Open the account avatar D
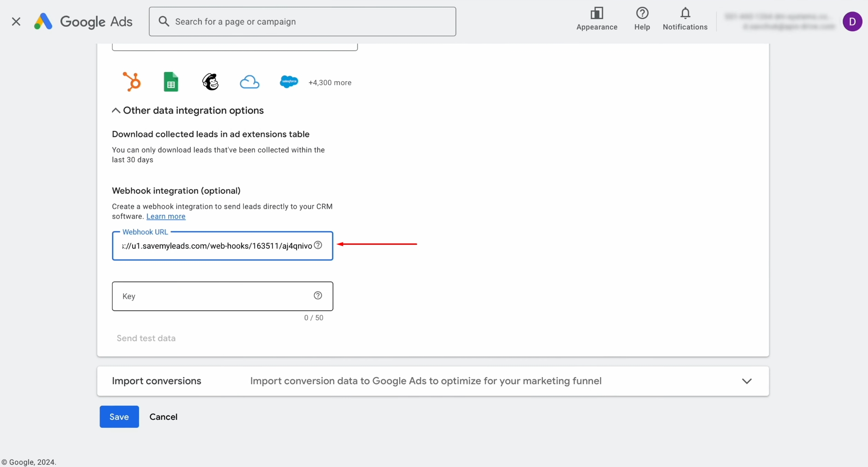Screen dimensions: 868x467 [852, 22]
